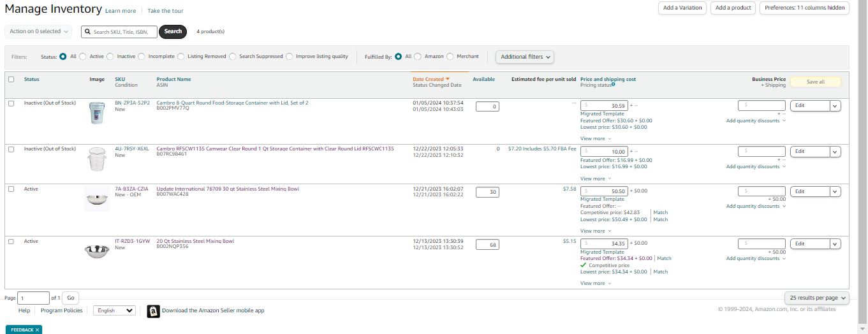
Task: Select the IT-RZD3-1GYW row checkbox
Action: click(x=11, y=242)
